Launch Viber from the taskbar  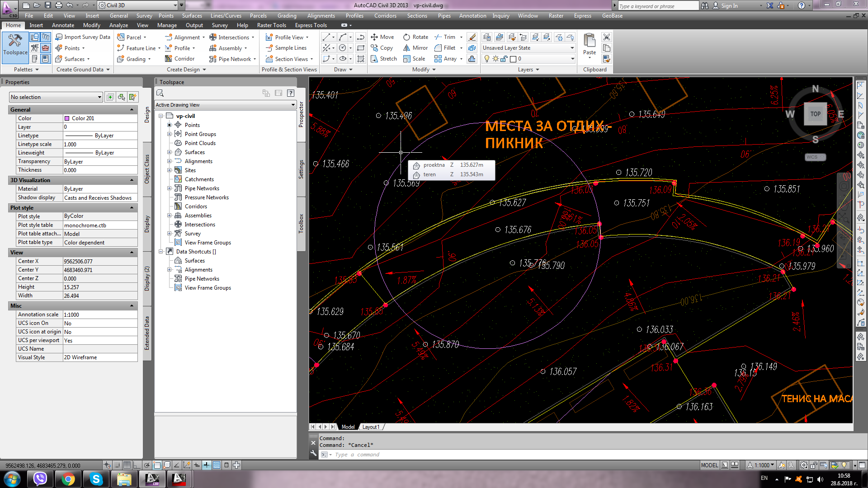(x=40, y=479)
